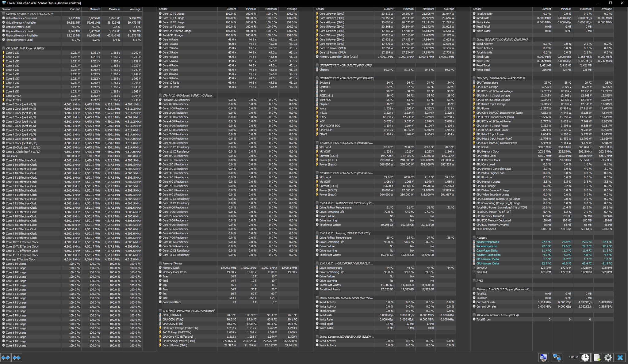Click the lightning icon beside Vcore
This screenshot has width=628, height=364.
pos(317,108)
